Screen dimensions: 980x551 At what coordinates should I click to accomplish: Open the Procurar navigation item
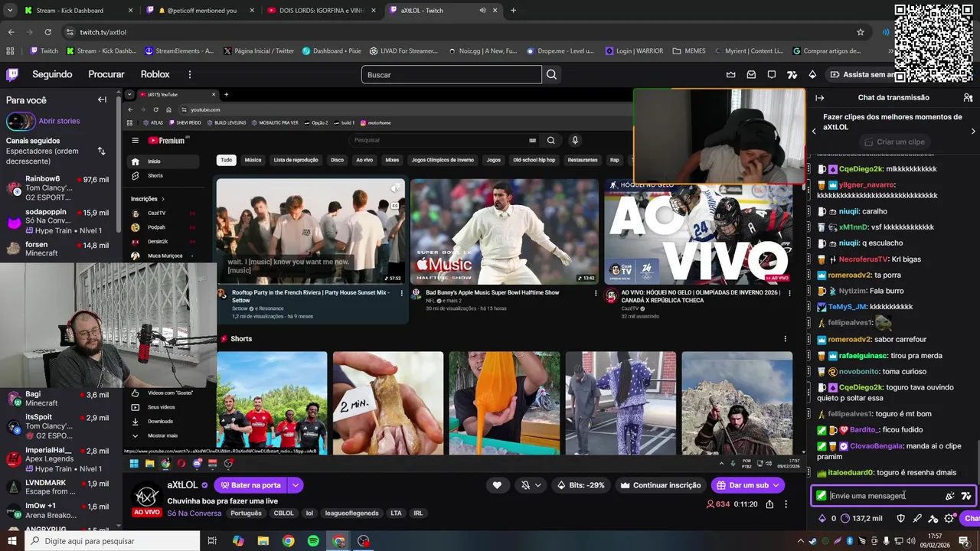click(x=106, y=74)
